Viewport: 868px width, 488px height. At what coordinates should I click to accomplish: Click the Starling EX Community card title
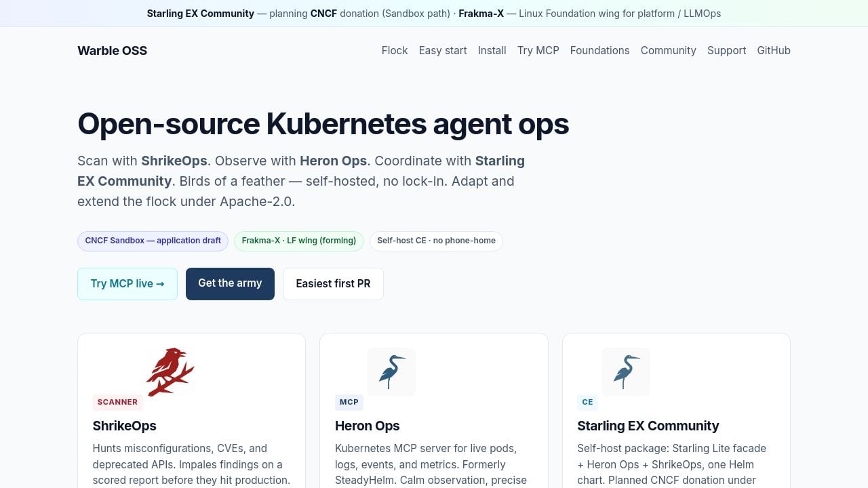[648, 426]
